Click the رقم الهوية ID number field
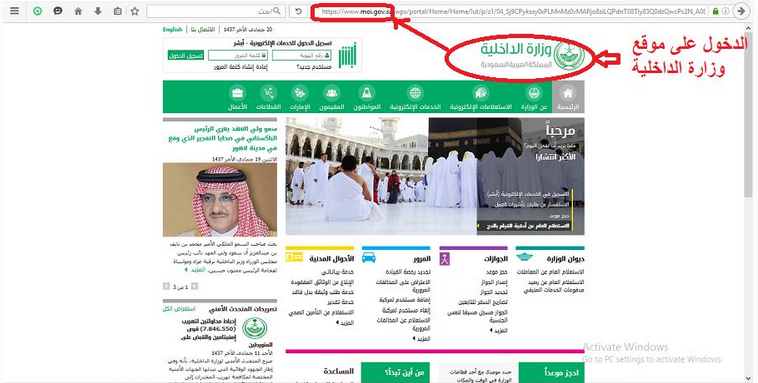 pos(302,56)
